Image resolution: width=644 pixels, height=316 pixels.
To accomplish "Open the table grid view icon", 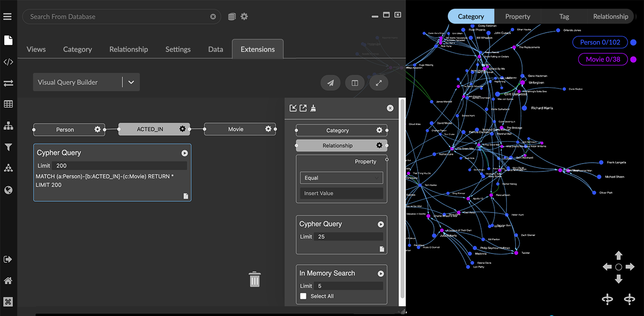I will pos(8,104).
